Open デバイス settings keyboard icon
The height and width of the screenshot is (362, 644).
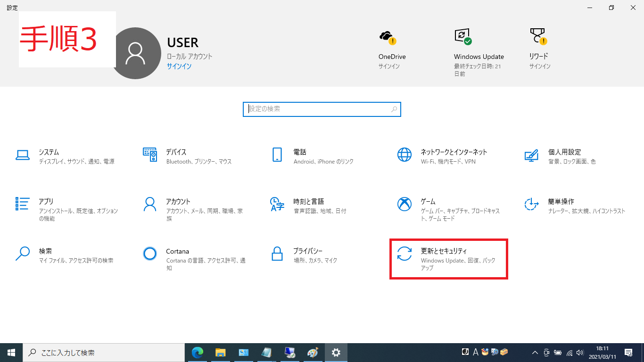click(149, 154)
